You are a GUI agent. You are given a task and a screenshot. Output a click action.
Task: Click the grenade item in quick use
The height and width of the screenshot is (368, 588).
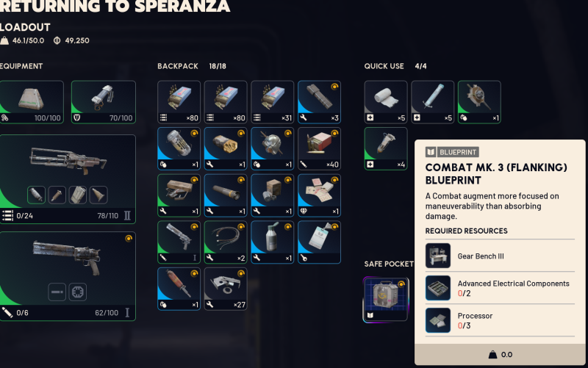coord(479,102)
